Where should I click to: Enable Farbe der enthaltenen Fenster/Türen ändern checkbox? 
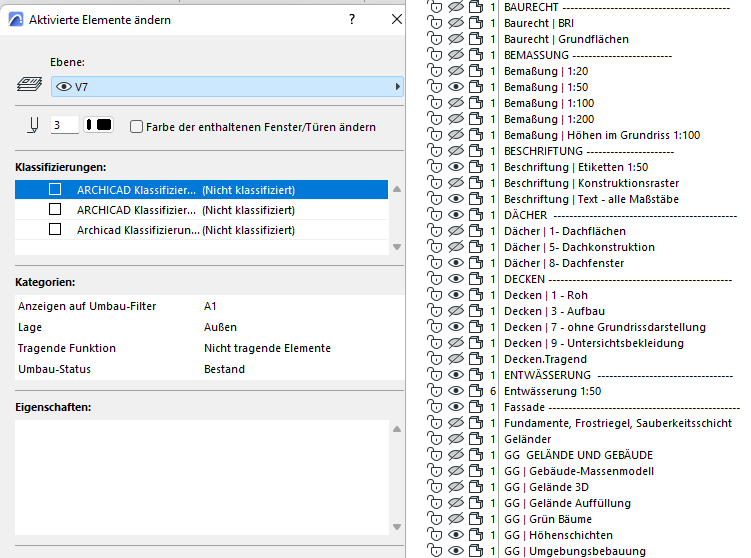pos(137,127)
